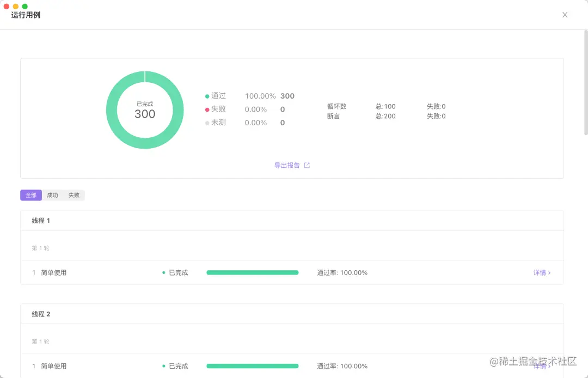588x378 pixels.
Task: Click the 总:100 loop total
Action: [x=385, y=107]
